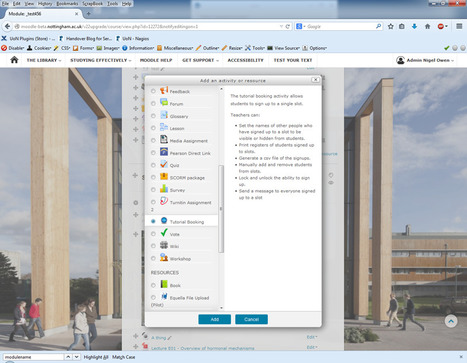Select the Feedback activity radio button
Viewport: 467px width, 363px height.
coord(153,91)
